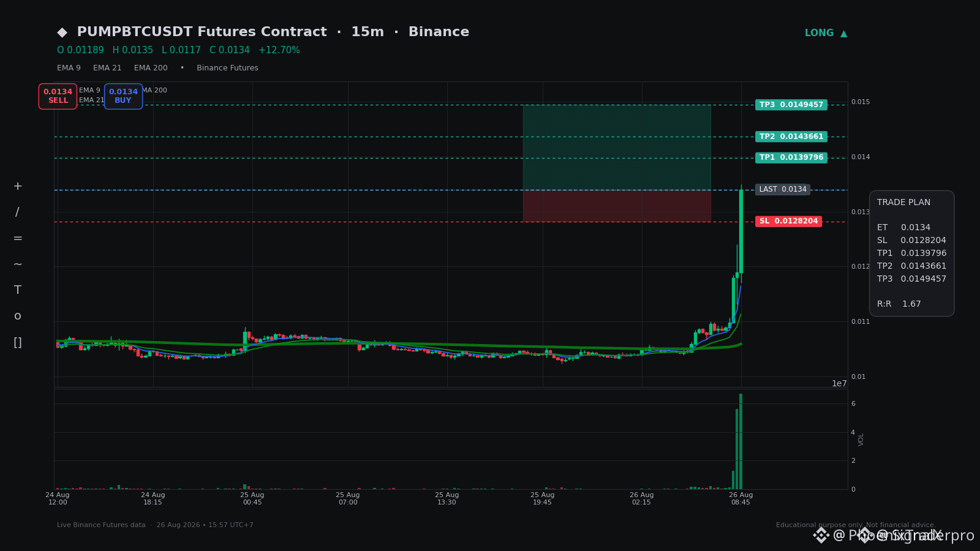Click the LAST 0.0134 price tag

(783, 189)
